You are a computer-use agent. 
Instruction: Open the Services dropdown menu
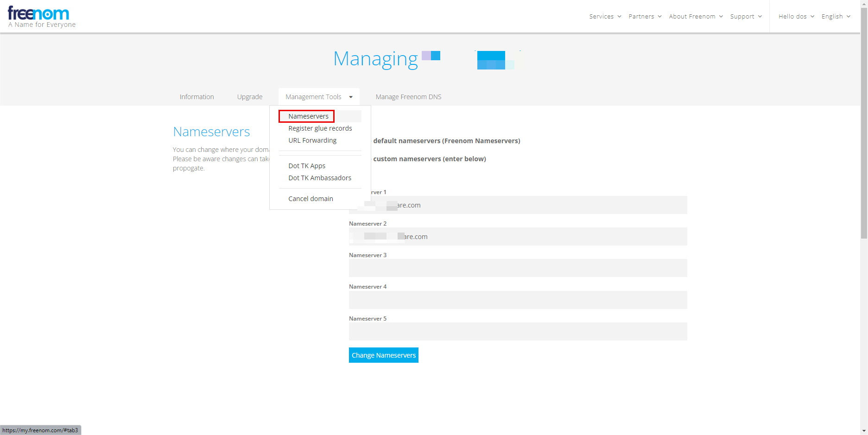pos(605,16)
